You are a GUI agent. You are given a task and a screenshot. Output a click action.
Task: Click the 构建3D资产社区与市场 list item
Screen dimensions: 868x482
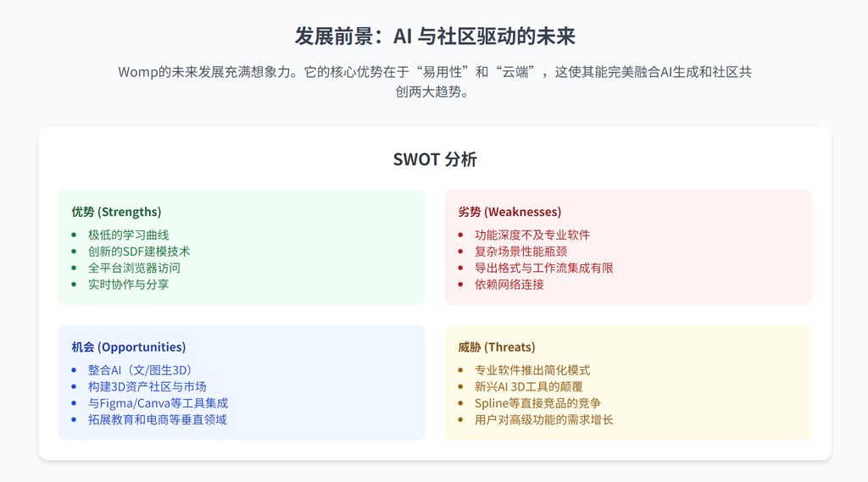(147, 387)
